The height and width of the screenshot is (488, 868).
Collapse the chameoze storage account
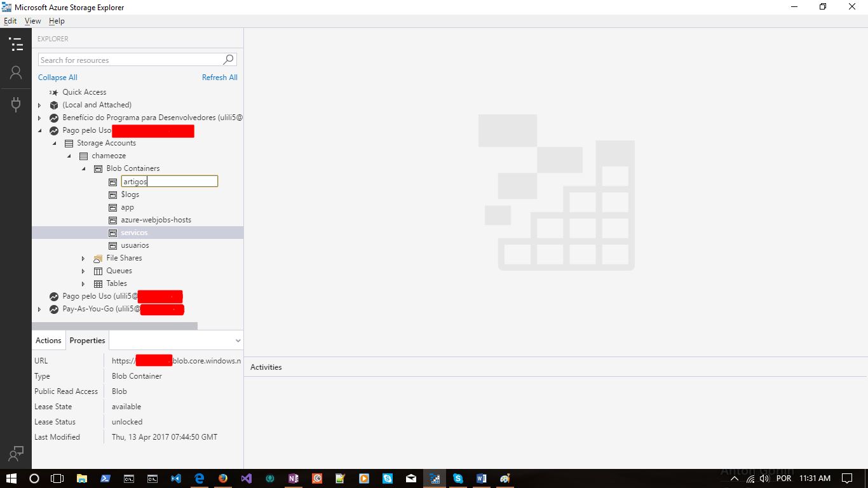click(x=69, y=156)
